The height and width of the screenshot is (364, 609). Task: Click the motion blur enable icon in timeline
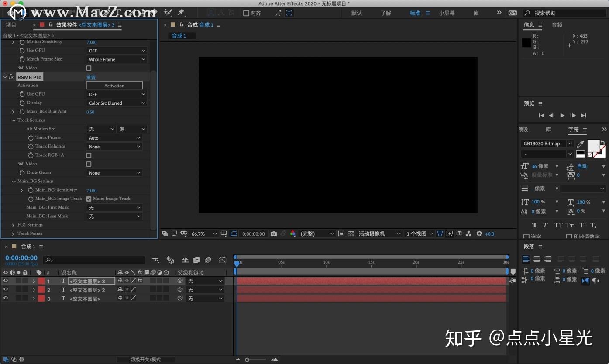pyautogui.click(x=208, y=260)
